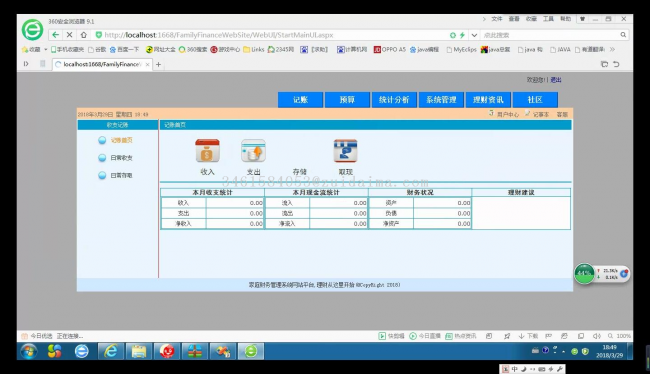Open Internet Explorer from the taskbar
The height and width of the screenshot is (374, 650).
point(111,351)
